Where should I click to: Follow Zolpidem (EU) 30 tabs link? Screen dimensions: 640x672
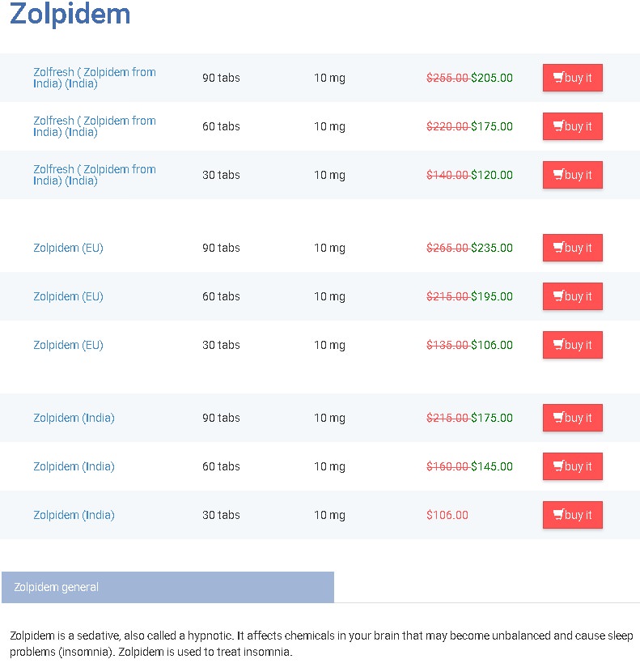(x=68, y=345)
